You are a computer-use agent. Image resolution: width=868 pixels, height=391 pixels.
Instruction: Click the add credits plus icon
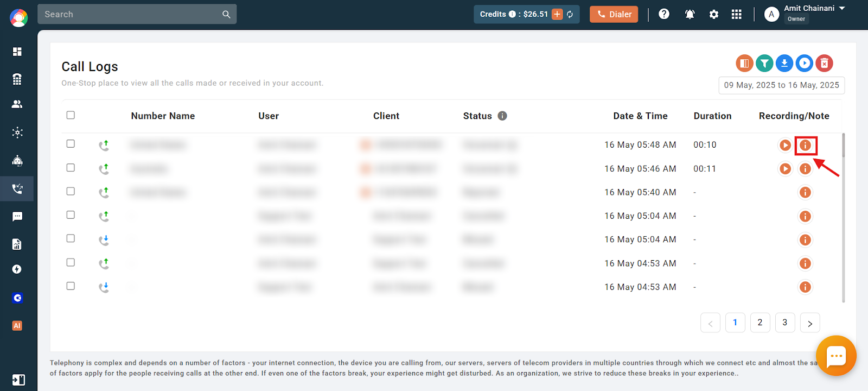pos(557,14)
